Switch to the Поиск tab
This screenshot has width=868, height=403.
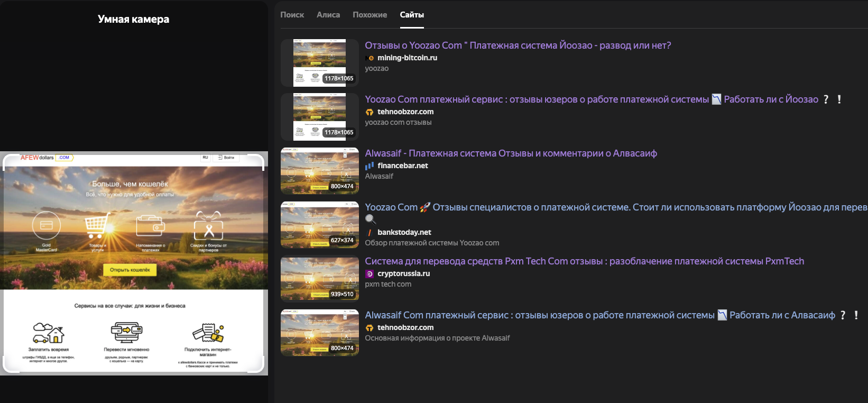coord(292,15)
